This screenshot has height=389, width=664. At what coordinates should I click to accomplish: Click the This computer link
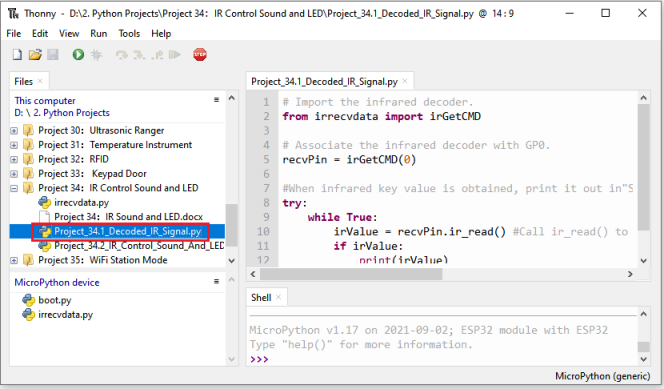click(45, 101)
